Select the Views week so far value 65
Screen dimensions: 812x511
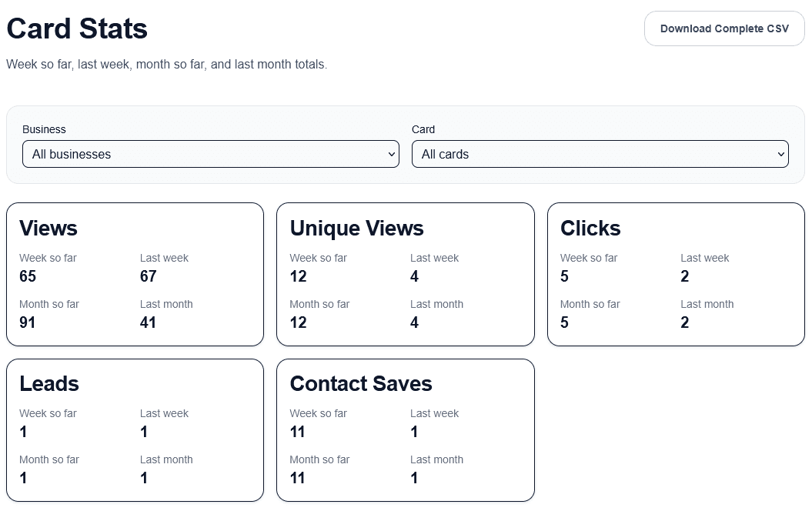(28, 276)
